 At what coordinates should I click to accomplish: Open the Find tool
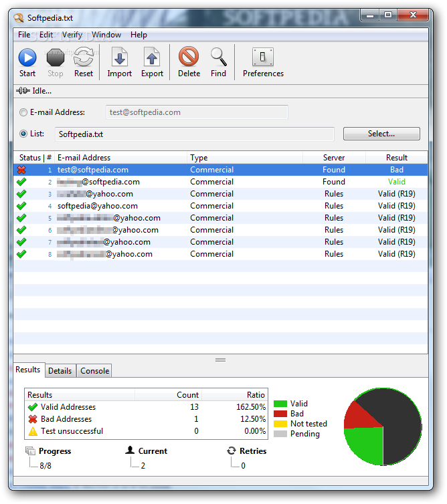[x=219, y=63]
